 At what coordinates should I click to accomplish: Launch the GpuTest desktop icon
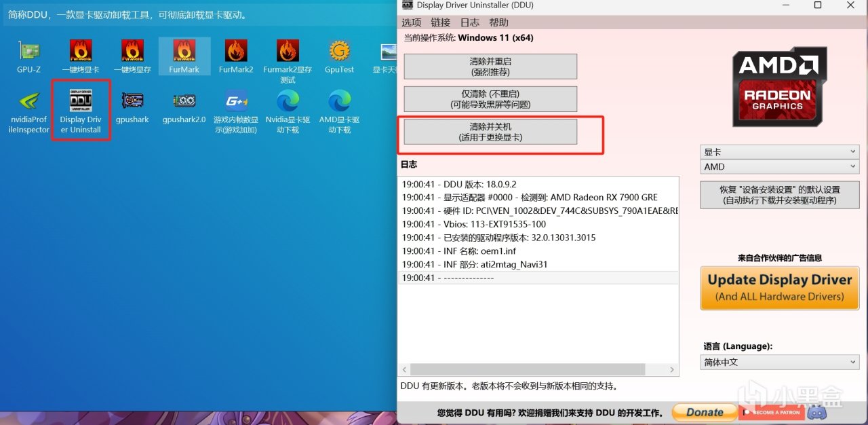point(339,56)
